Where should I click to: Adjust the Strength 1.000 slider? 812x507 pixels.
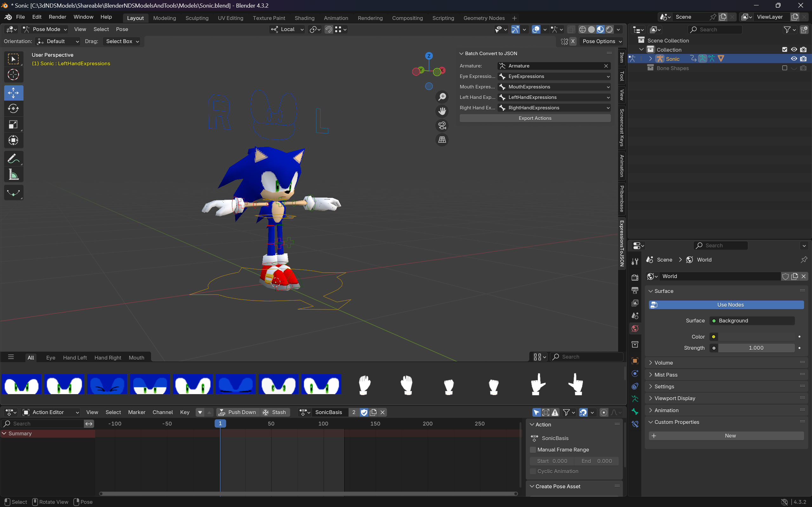756,348
